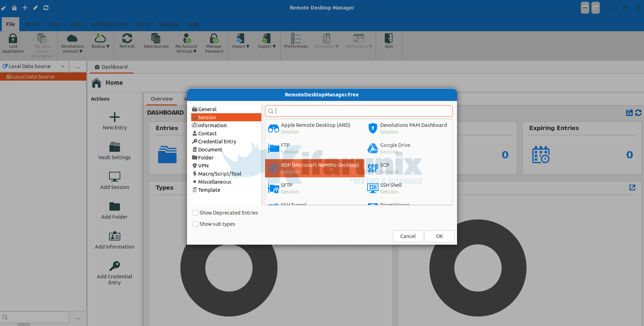
Task: Switch to the Overview tab
Action: point(161,99)
